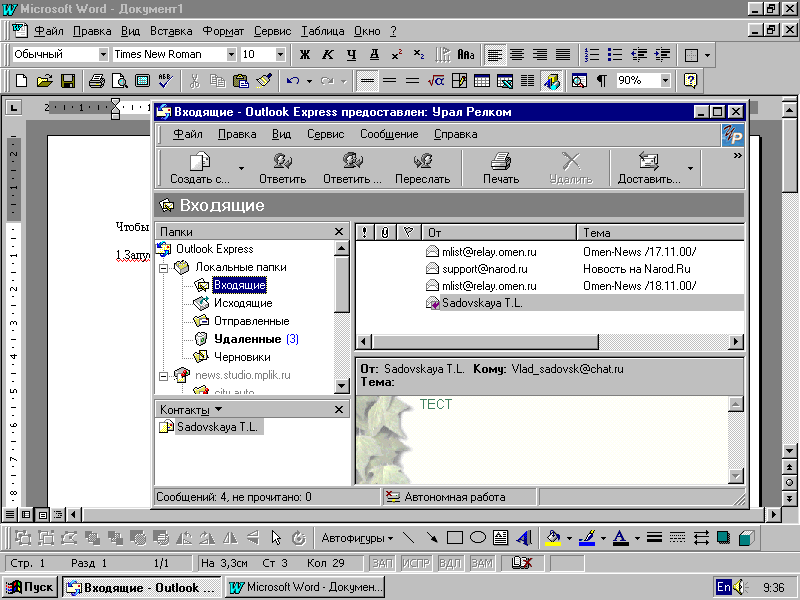Viewport: 800px width, 600px height.
Task: Paste from clipboard icon in Word
Action: (x=241, y=81)
